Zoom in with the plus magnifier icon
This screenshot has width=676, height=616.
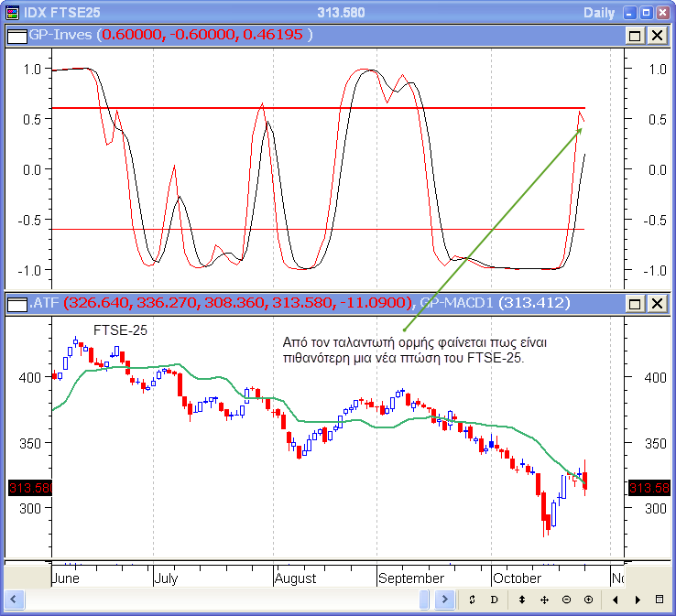click(x=588, y=600)
